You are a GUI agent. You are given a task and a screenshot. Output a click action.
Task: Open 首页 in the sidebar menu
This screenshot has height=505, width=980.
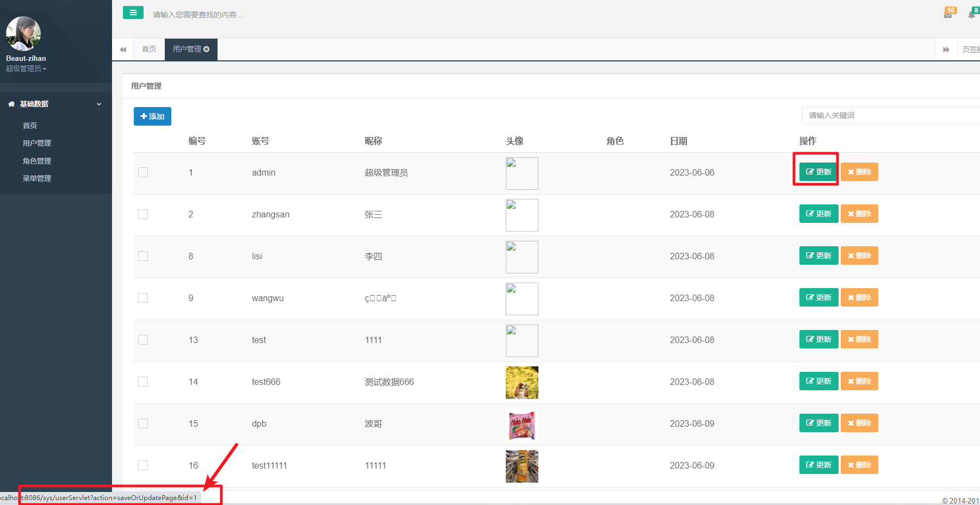pos(30,126)
